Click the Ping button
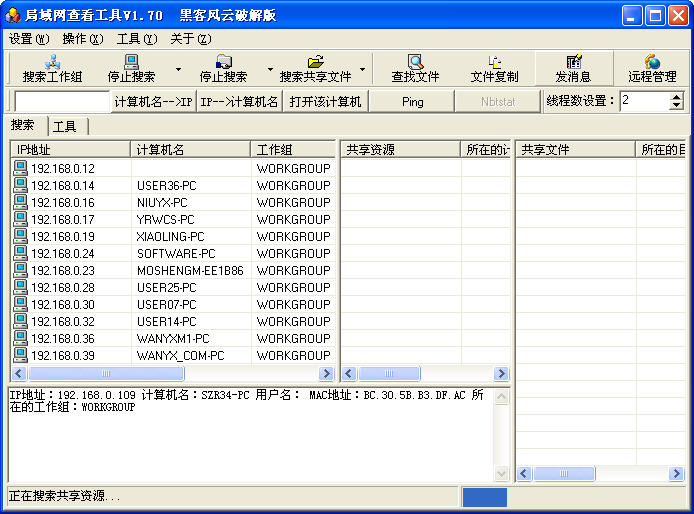This screenshot has width=694, height=514. (412, 101)
